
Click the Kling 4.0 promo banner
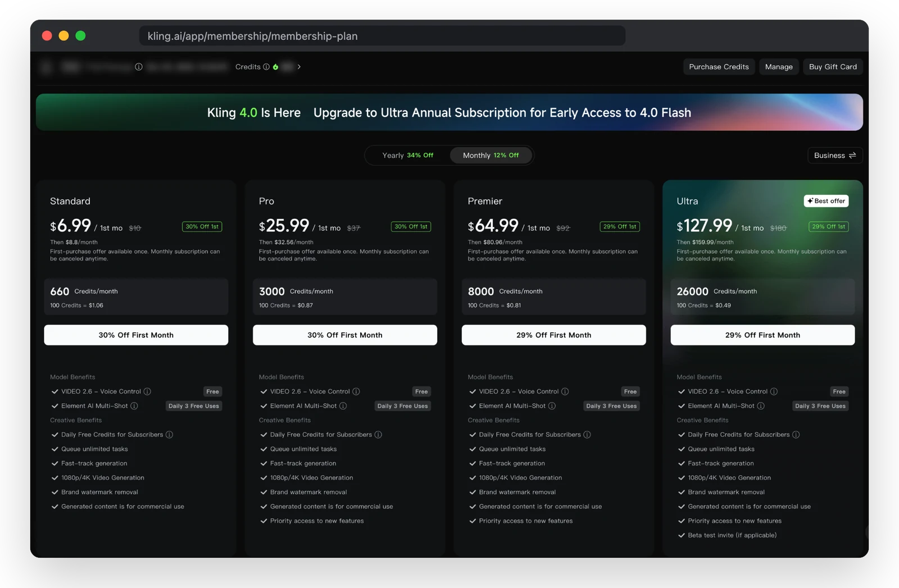[x=449, y=112]
